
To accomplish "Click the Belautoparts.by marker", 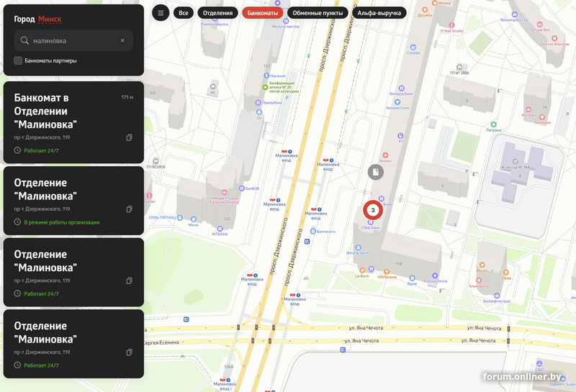I will coord(514,14).
